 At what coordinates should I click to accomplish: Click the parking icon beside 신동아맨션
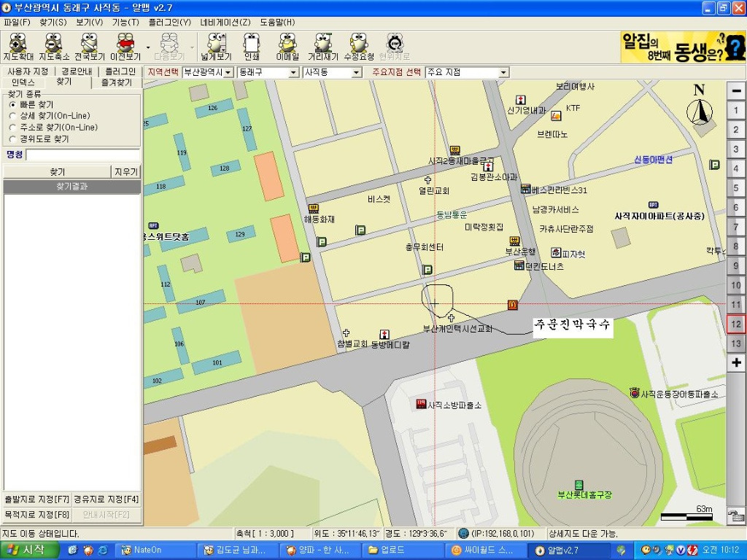coord(714,164)
